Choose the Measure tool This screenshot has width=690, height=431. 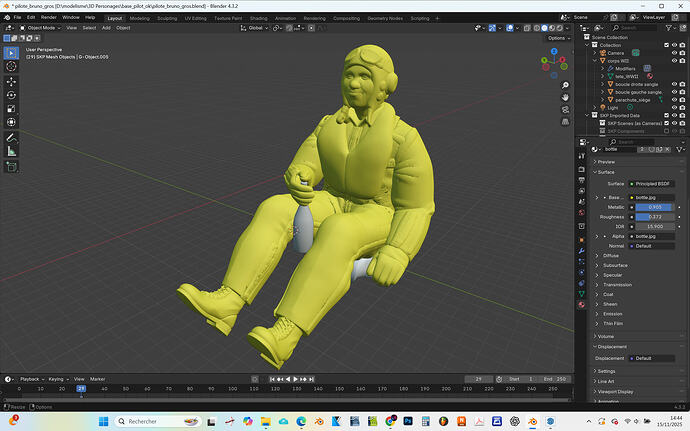(11, 151)
